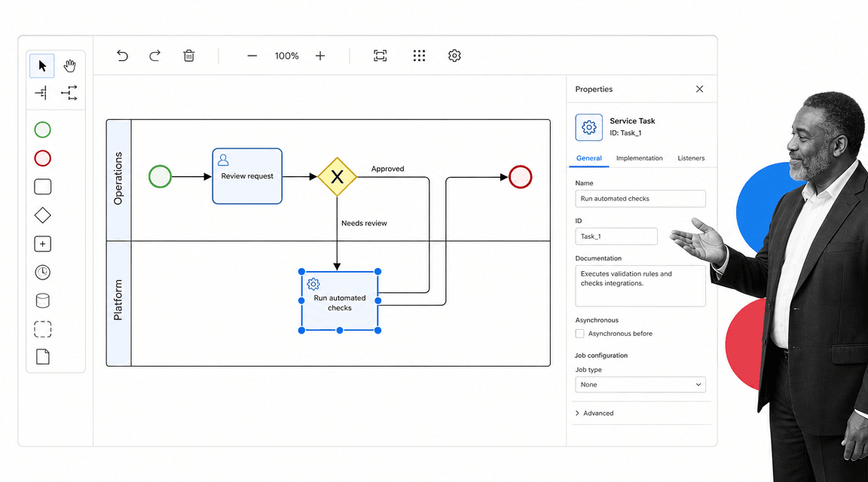Zoom out with the minus button
Screen dimensions: 868x482
click(x=252, y=56)
